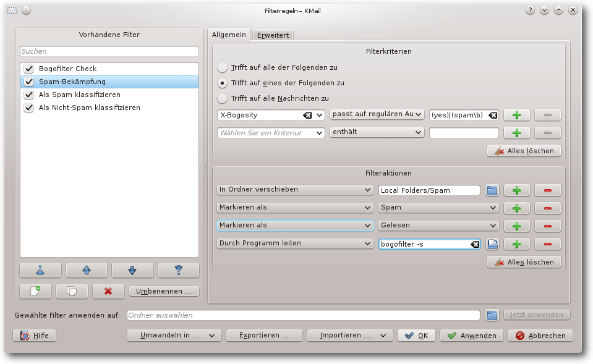Screen dimensions: 593x364
Task: Focus the Suchen filter search field
Action: point(109,51)
